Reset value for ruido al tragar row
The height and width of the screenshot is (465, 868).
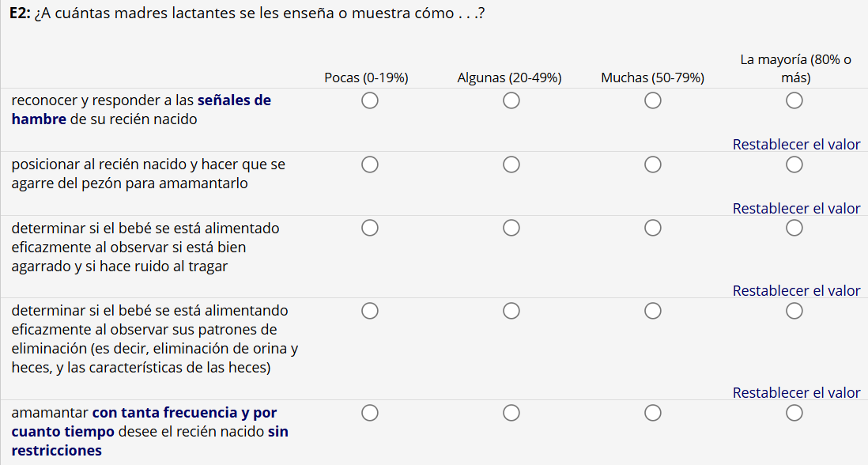796,291
